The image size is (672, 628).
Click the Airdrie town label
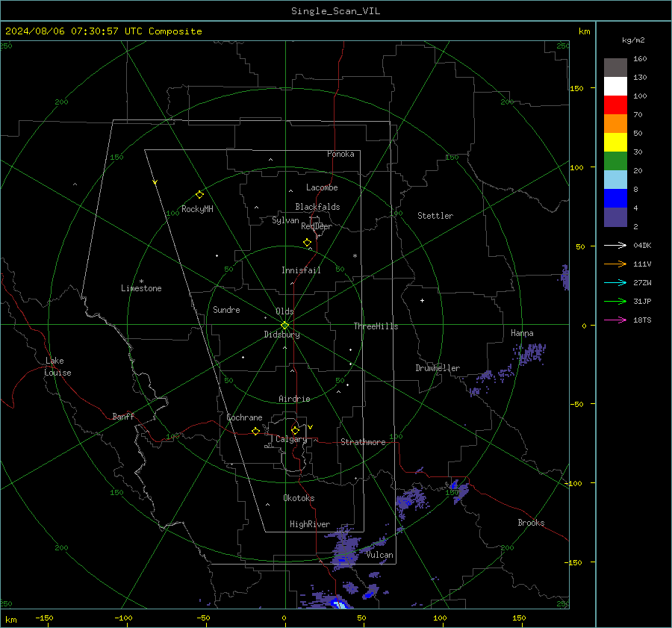click(294, 399)
